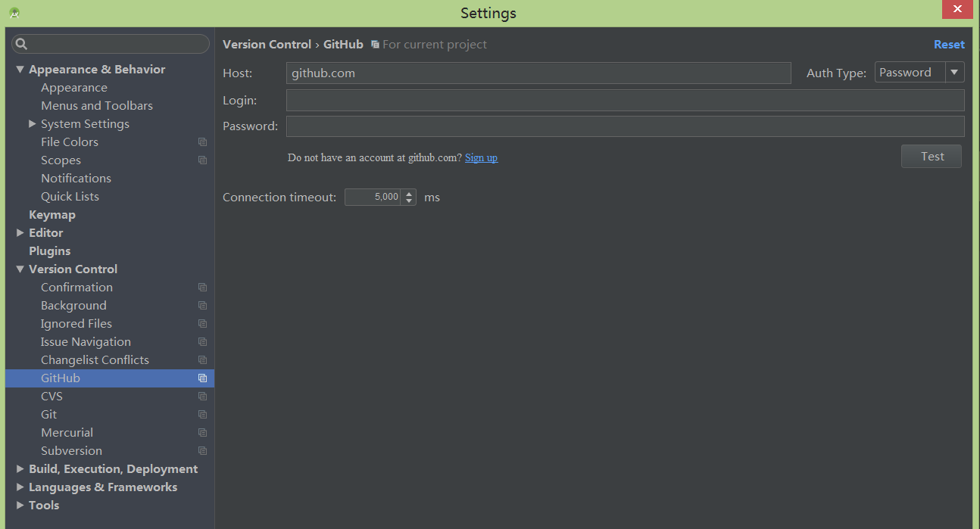Image resolution: width=980 pixels, height=529 pixels.
Task: Focus the Host input field
Action: point(538,73)
